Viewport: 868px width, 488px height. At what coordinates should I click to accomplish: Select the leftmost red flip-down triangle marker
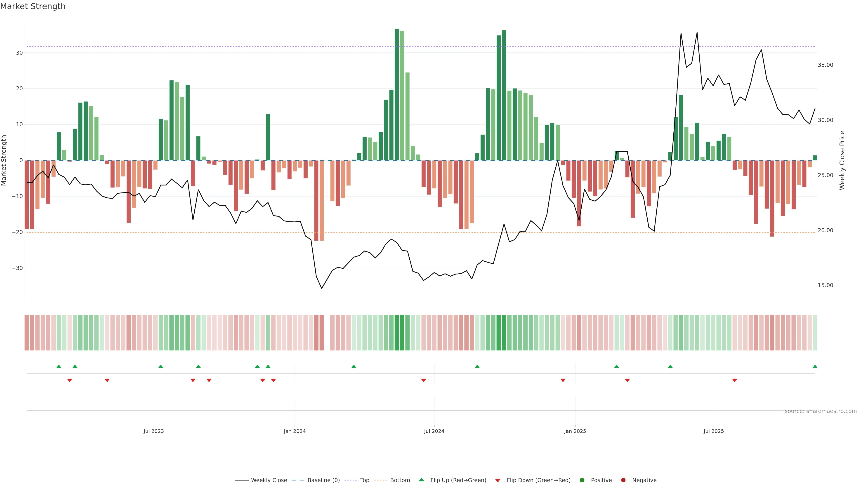point(69,380)
